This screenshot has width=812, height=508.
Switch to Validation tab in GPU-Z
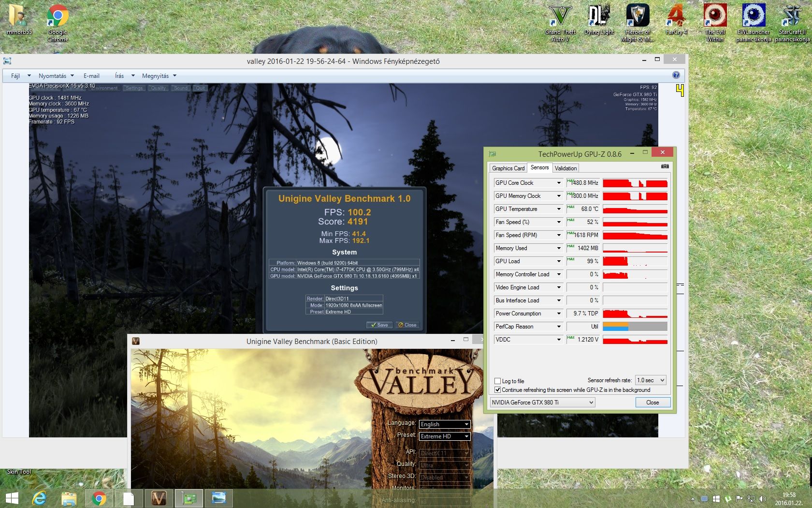coord(565,168)
